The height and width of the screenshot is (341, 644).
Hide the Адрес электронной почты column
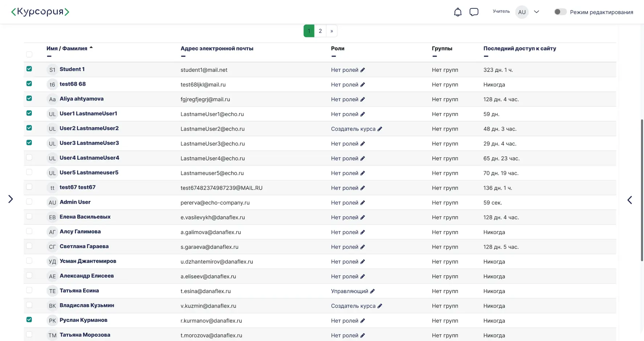pos(183,56)
